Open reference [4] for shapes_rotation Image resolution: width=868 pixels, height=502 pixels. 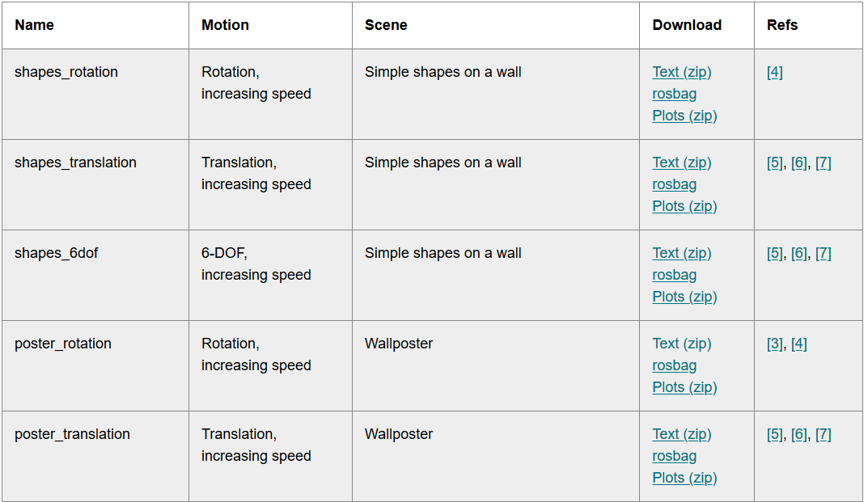[774, 72]
